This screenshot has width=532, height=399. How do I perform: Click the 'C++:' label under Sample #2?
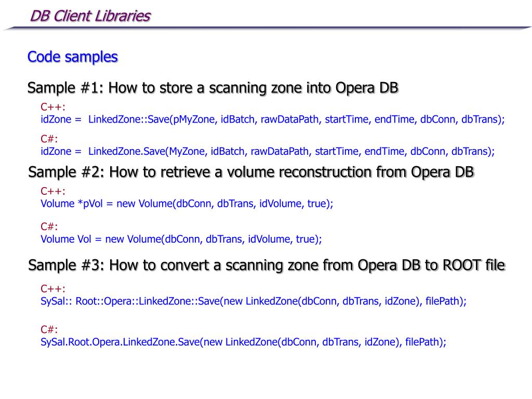[x=53, y=191]
